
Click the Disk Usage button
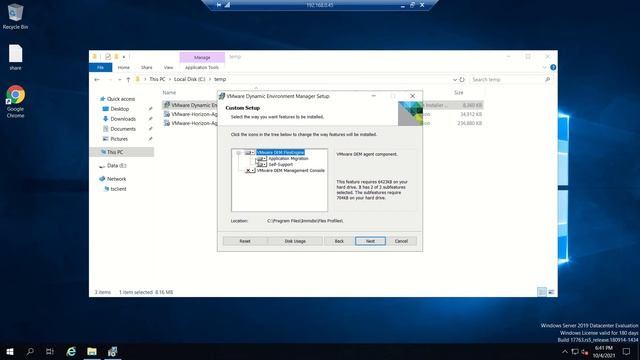click(x=295, y=241)
